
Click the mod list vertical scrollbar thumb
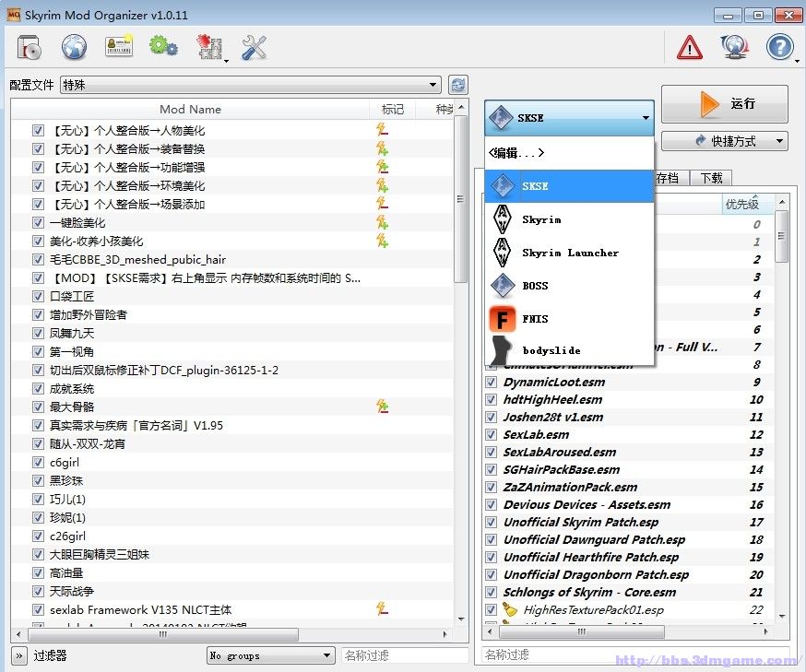click(460, 199)
